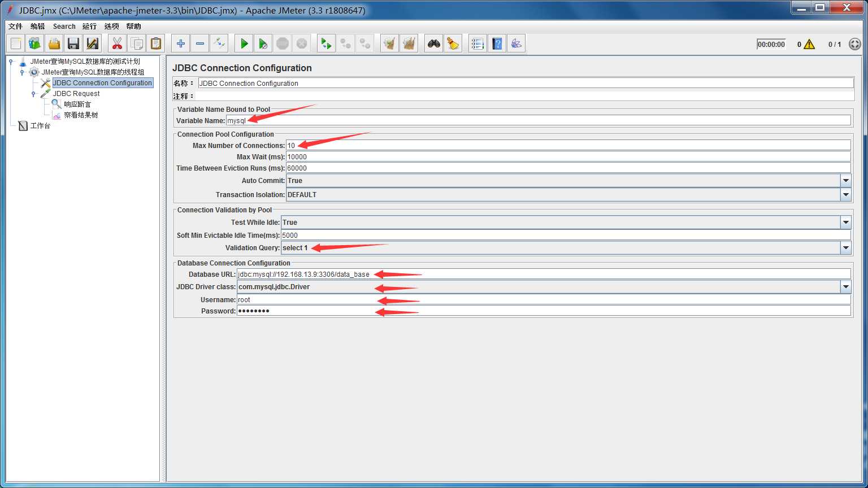Click the Max Wait (ms) field
Screen dimensions: 868x488
click(568, 156)
